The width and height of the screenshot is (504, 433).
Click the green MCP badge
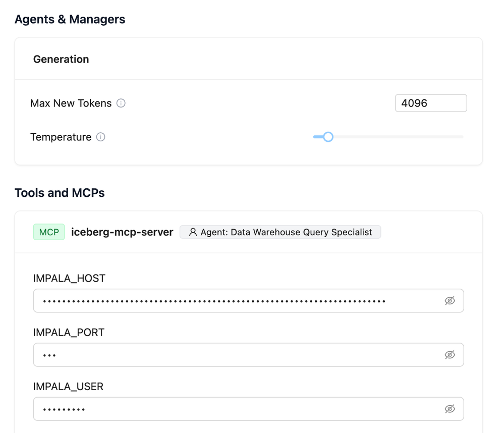click(49, 232)
